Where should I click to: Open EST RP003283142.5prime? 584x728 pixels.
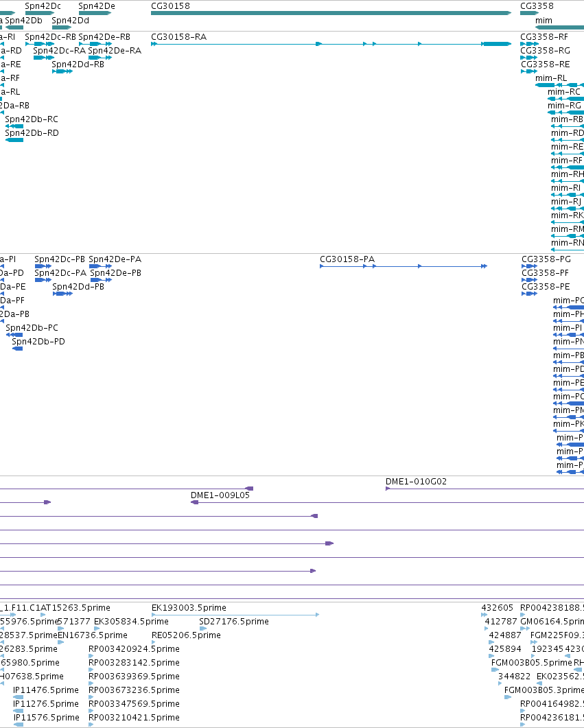[135, 663]
